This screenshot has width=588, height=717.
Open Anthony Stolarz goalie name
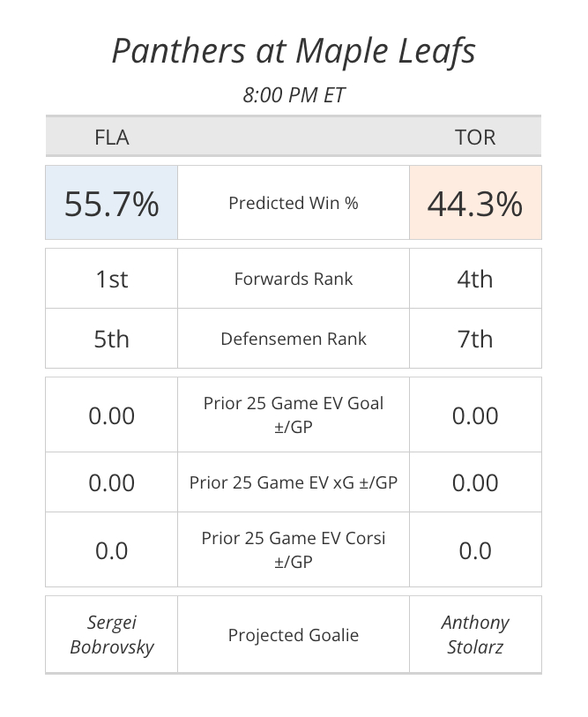(475, 635)
